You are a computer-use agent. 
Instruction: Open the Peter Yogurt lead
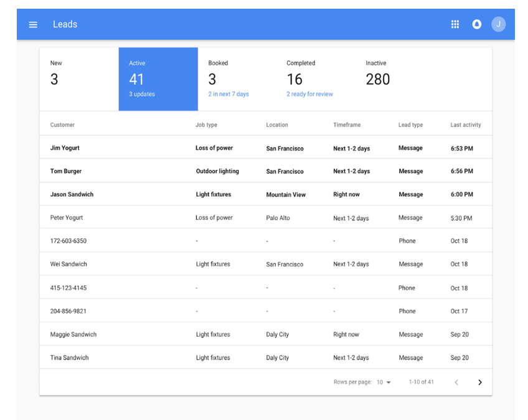(266, 217)
